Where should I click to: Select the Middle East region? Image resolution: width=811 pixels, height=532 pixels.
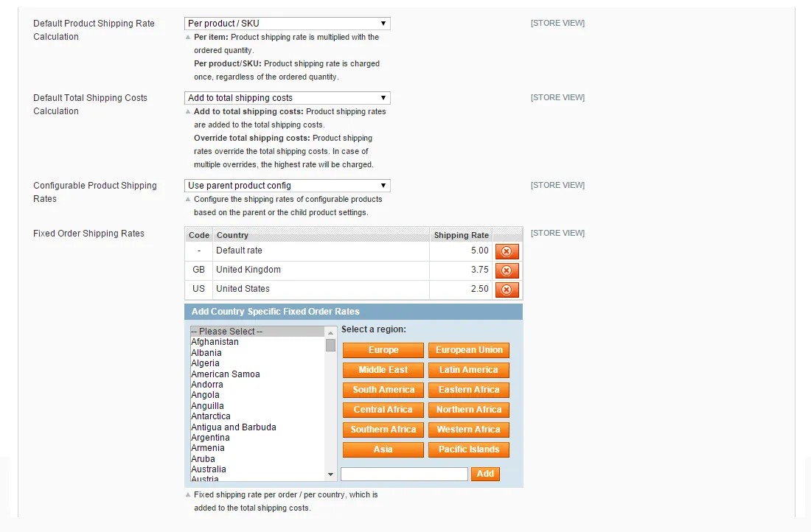(x=383, y=370)
